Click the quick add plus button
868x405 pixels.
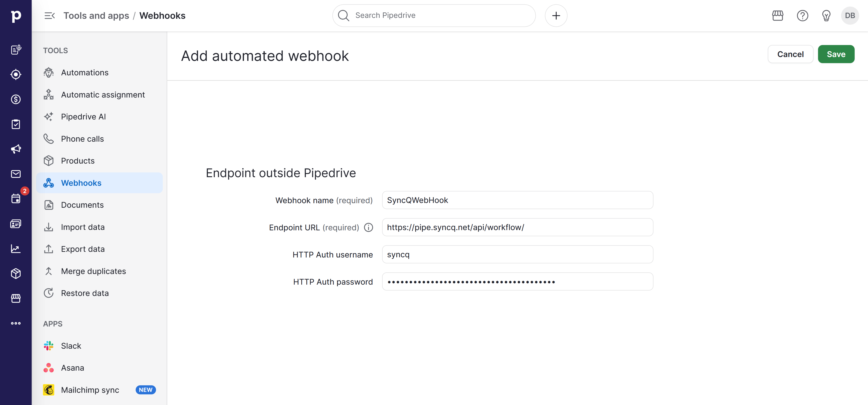pos(556,16)
